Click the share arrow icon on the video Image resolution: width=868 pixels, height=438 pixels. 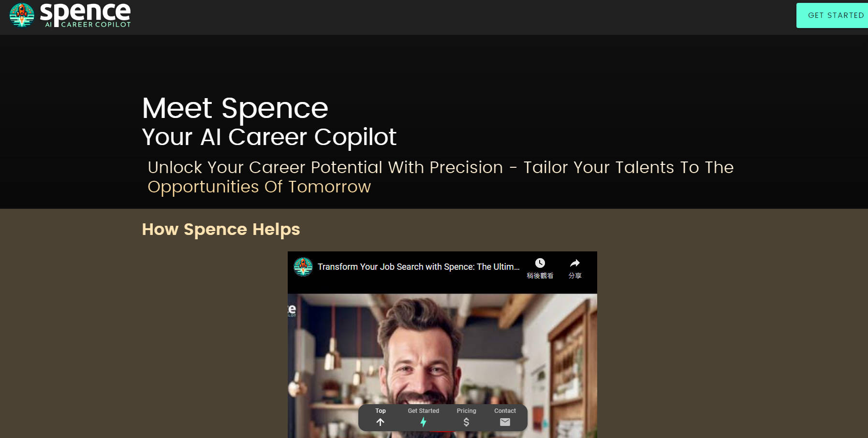pos(574,263)
